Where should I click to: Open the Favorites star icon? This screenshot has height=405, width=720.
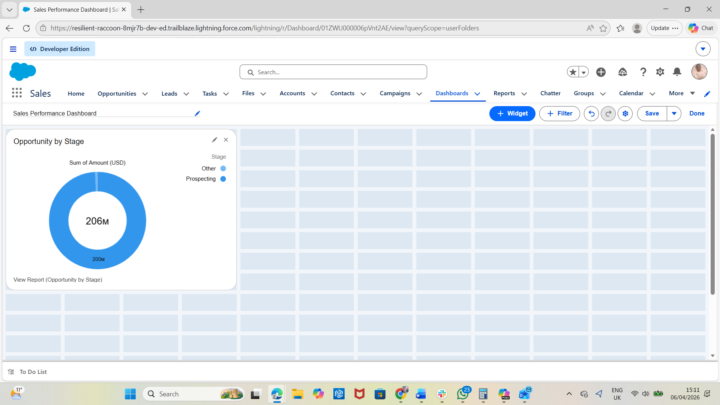click(573, 72)
